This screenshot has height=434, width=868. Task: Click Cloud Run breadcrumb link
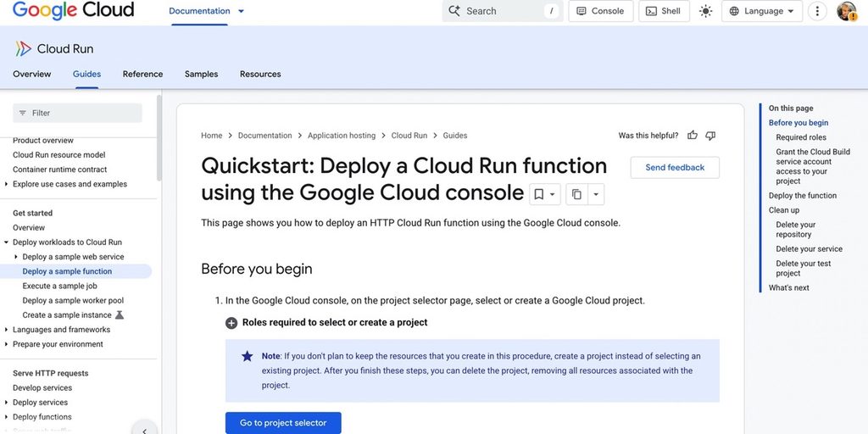tap(409, 136)
